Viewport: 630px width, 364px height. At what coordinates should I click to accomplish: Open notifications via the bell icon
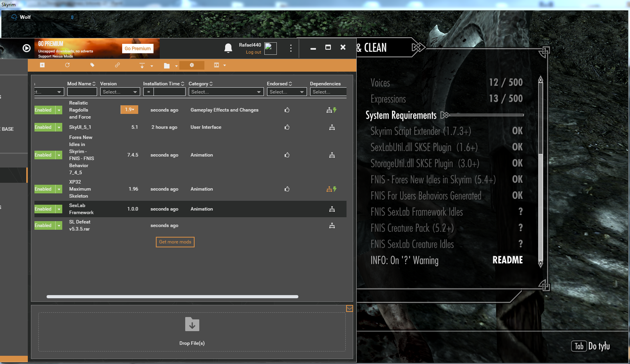tap(228, 48)
